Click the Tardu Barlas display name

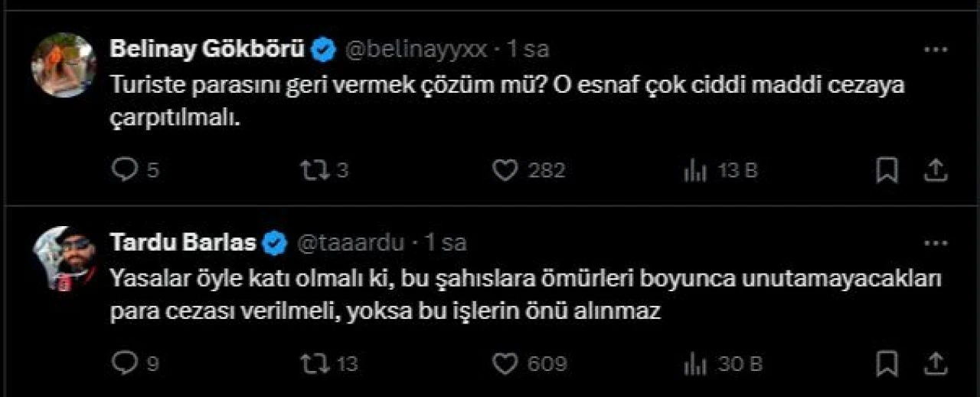tap(183, 244)
